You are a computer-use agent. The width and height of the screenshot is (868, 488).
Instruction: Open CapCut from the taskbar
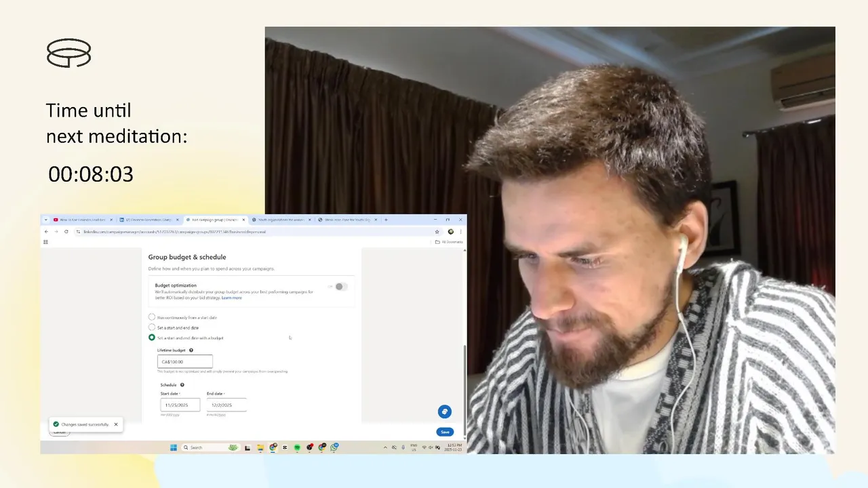pos(285,447)
